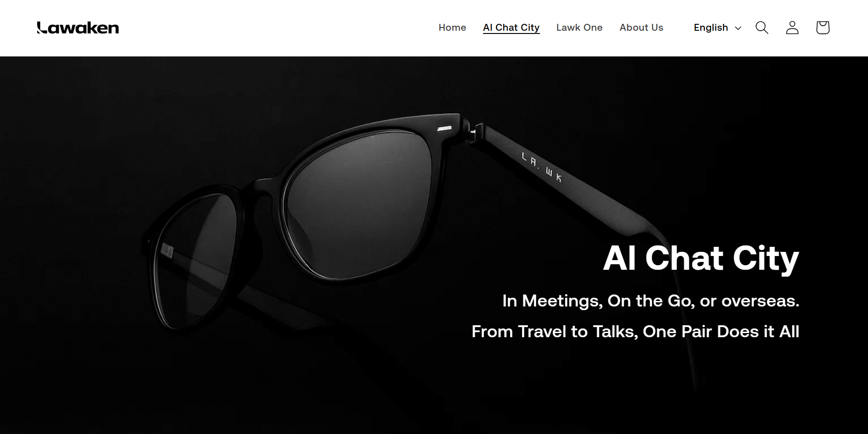Screen dimensions: 868x434
Task: Click the LA.WK engraving on glasses arm
Action: coord(542,167)
